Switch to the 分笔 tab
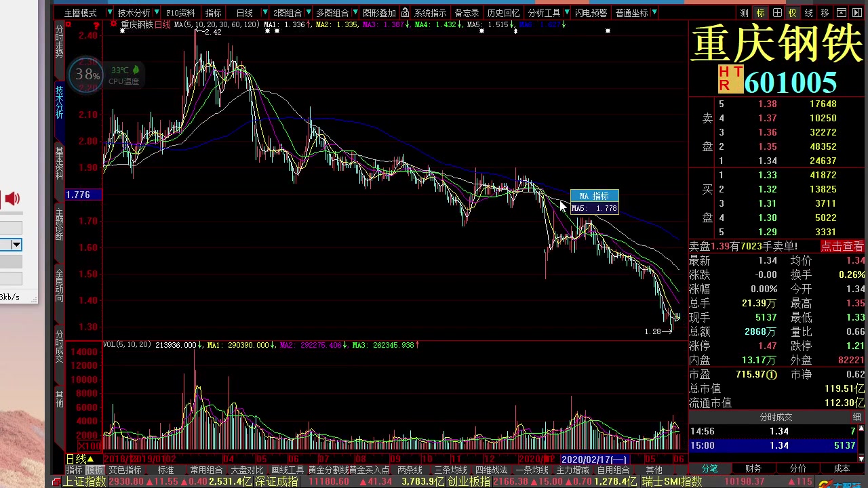The width and height of the screenshot is (868, 488). [x=709, y=468]
